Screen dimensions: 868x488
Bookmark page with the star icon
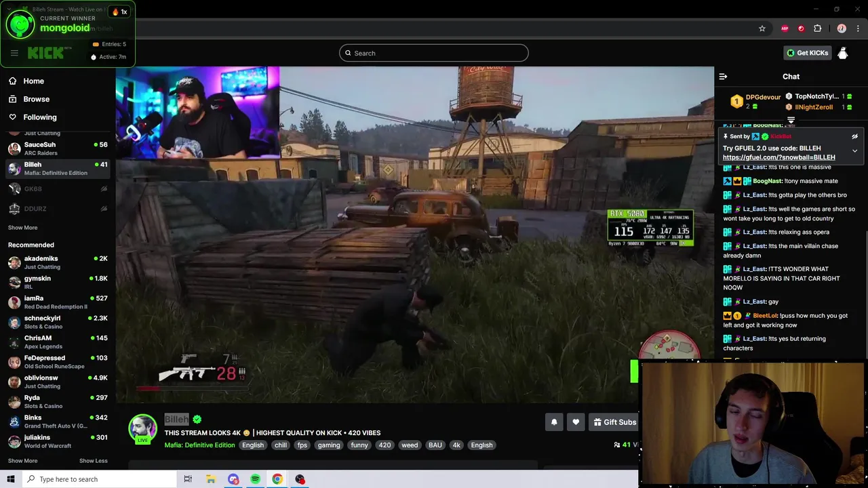(762, 28)
